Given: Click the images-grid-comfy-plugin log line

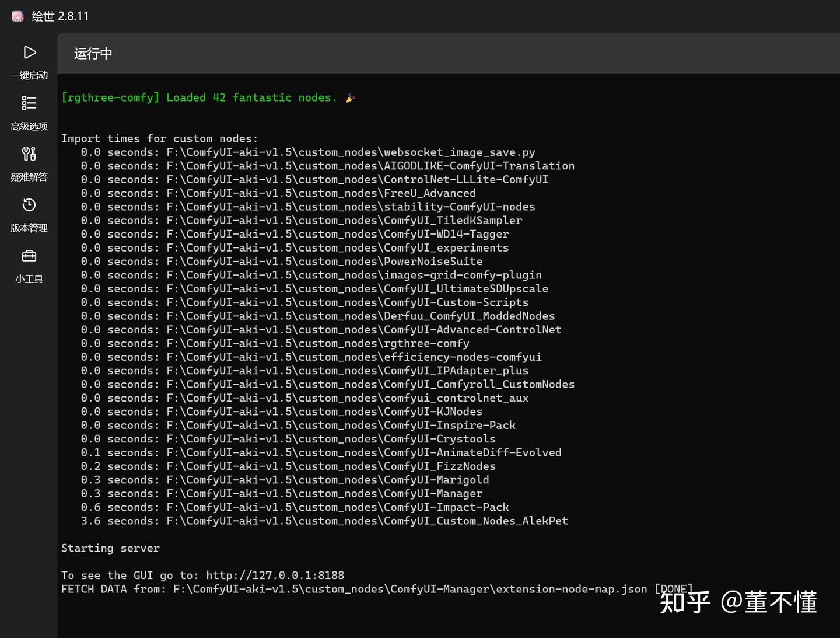Looking at the screenshot, I should [x=311, y=275].
